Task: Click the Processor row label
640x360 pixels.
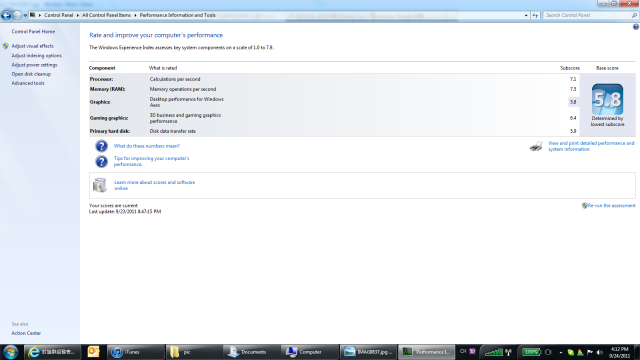Action: tap(101, 79)
